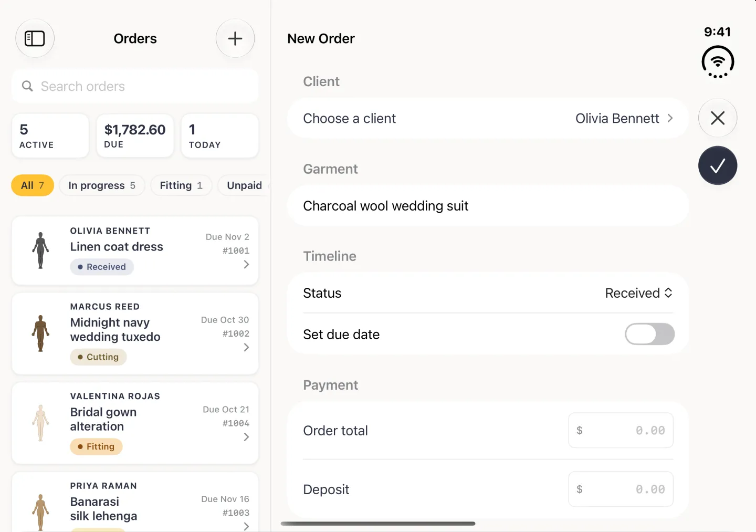Click the horizontal scrollbar at form bottom
The height and width of the screenshot is (532, 756).
click(x=378, y=524)
